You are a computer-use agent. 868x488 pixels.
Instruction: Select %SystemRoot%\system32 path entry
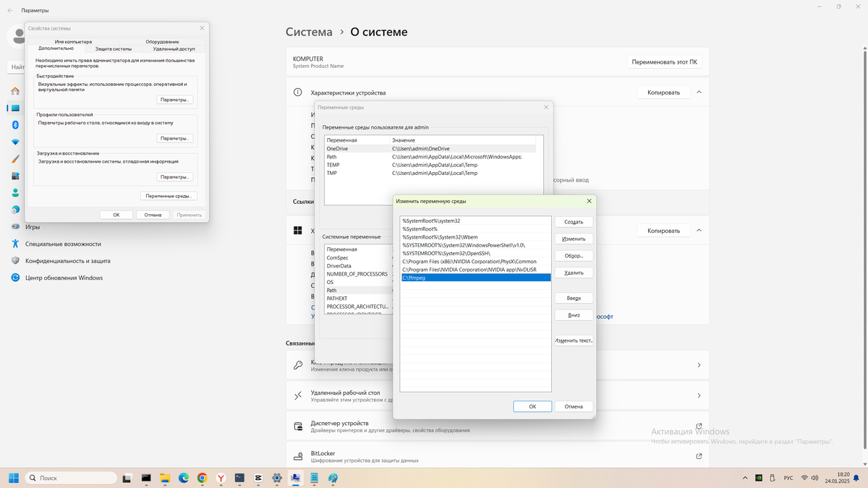pos(476,221)
